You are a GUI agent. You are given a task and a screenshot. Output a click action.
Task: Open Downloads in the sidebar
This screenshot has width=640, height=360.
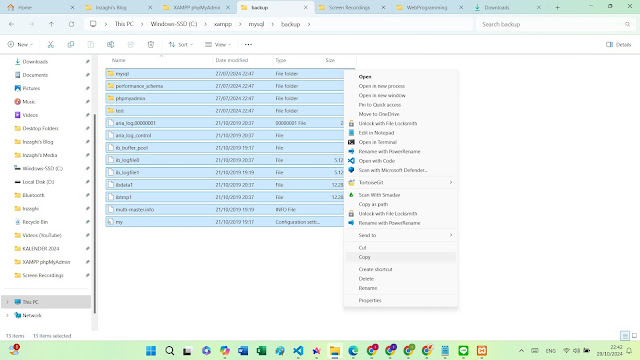[35, 62]
